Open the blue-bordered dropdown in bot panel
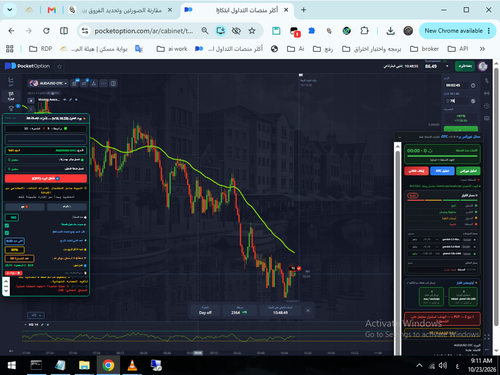 [14, 241]
